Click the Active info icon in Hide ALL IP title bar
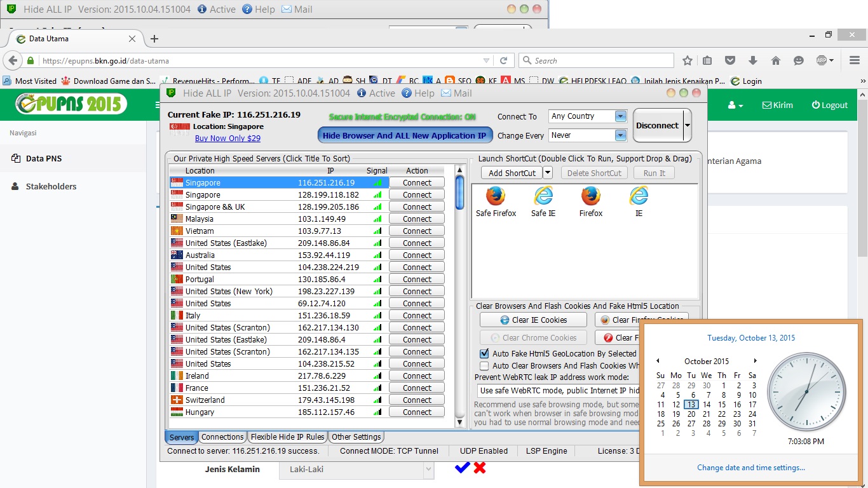The width and height of the screenshot is (868, 488). point(362,93)
